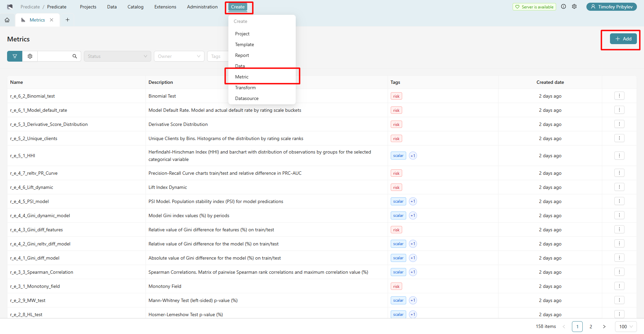
Task: Go to next page arrow
Action: 604,327
